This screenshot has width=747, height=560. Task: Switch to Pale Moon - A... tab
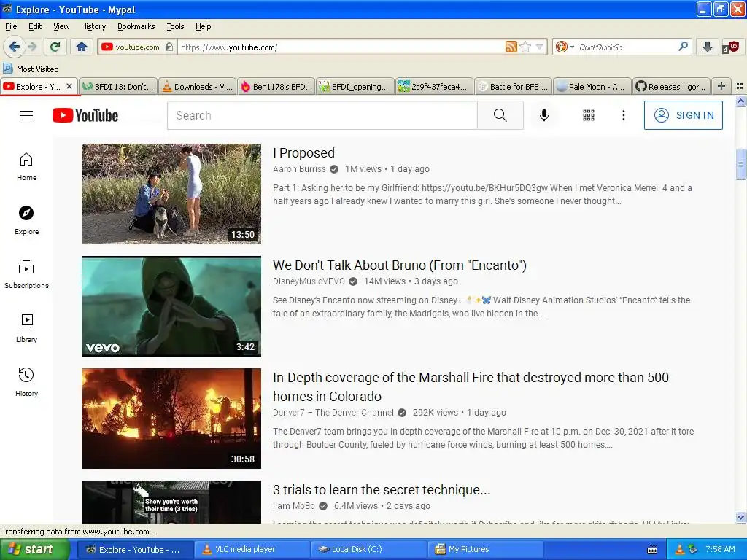(x=592, y=87)
